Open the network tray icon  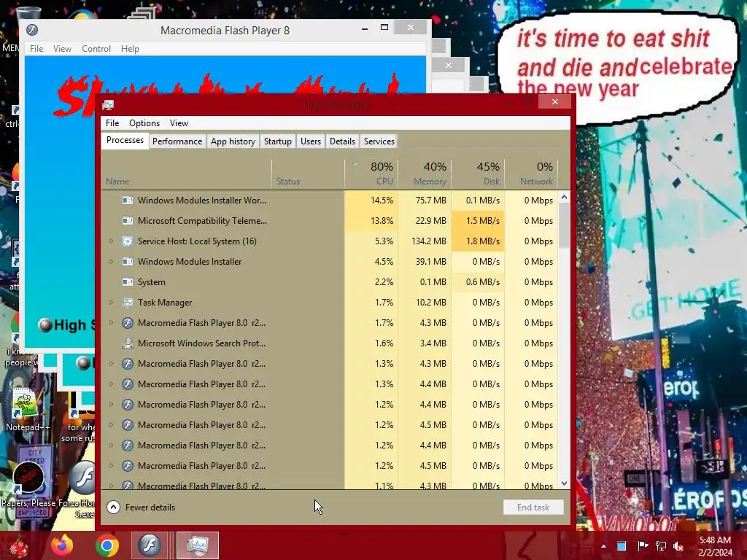tap(661, 546)
